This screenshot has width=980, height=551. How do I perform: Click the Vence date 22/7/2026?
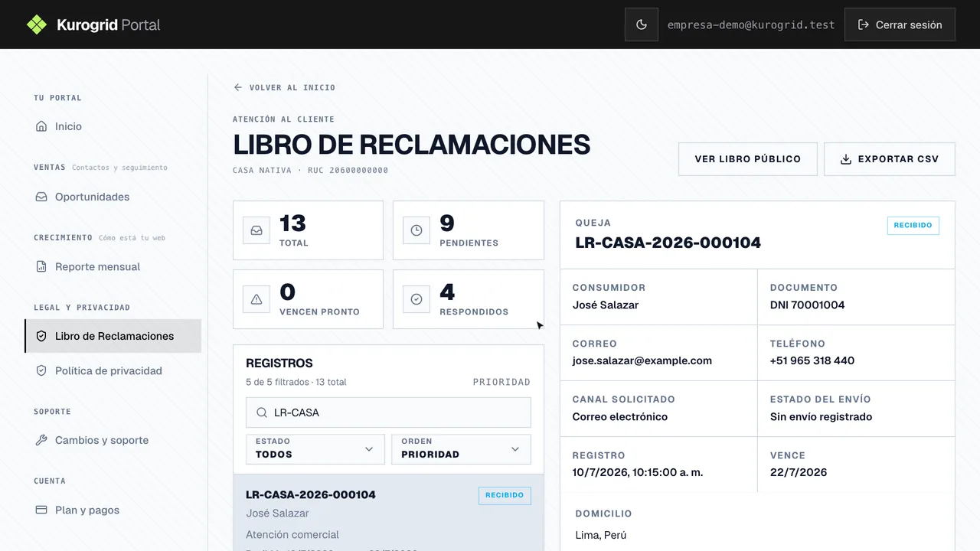click(x=799, y=472)
